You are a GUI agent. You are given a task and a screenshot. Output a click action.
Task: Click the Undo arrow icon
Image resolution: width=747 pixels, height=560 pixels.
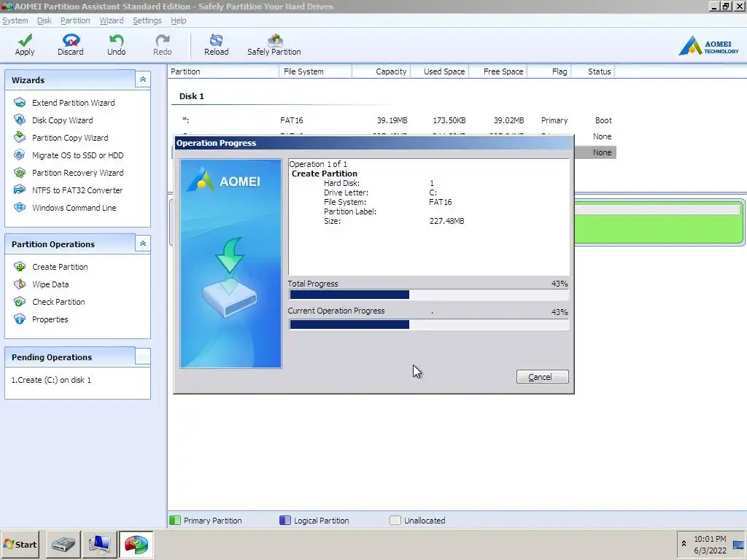(x=116, y=41)
